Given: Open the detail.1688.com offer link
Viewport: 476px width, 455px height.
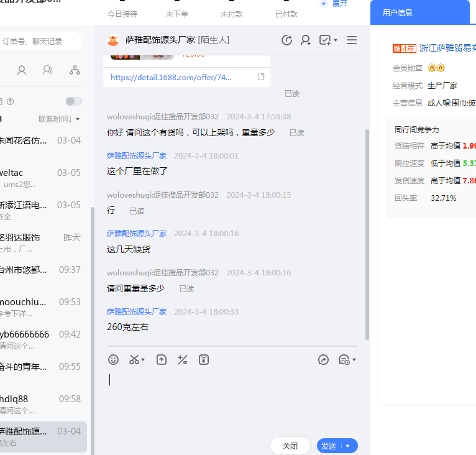Looking at the screenshot, I should pos(171,78).
